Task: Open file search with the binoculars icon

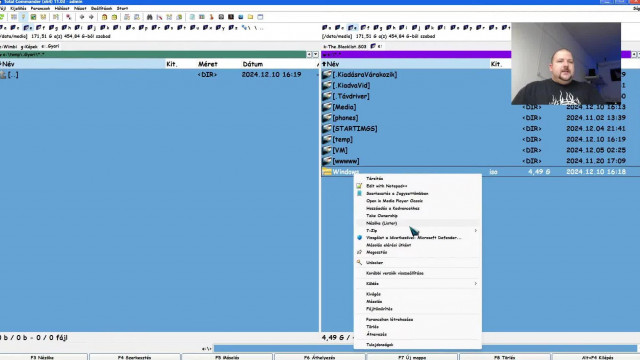Action: (149, 17)
